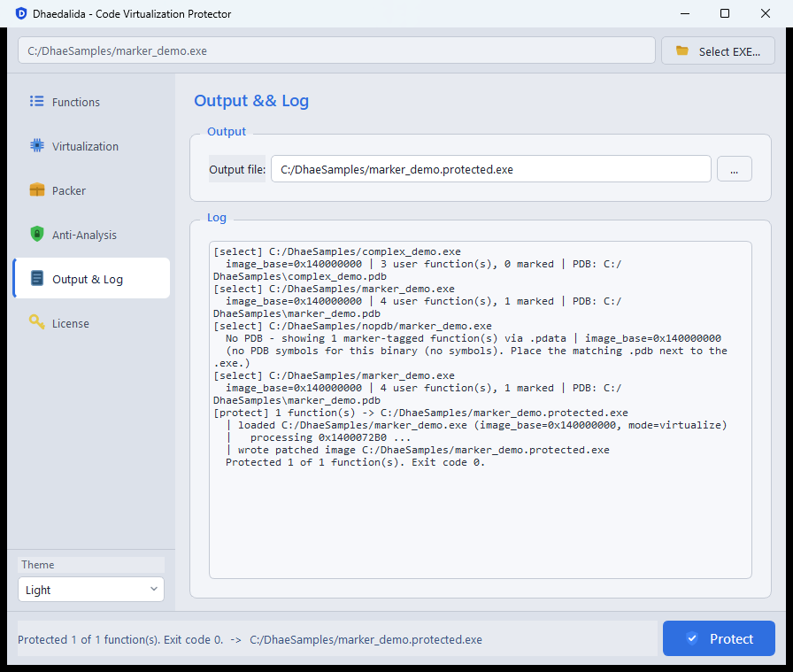This screenshot has height=672, width=793.
Task: Click log line '[select] C:/DhaeSamples/nopdb/marker_demo.exe'
Action: coord(352,326)
